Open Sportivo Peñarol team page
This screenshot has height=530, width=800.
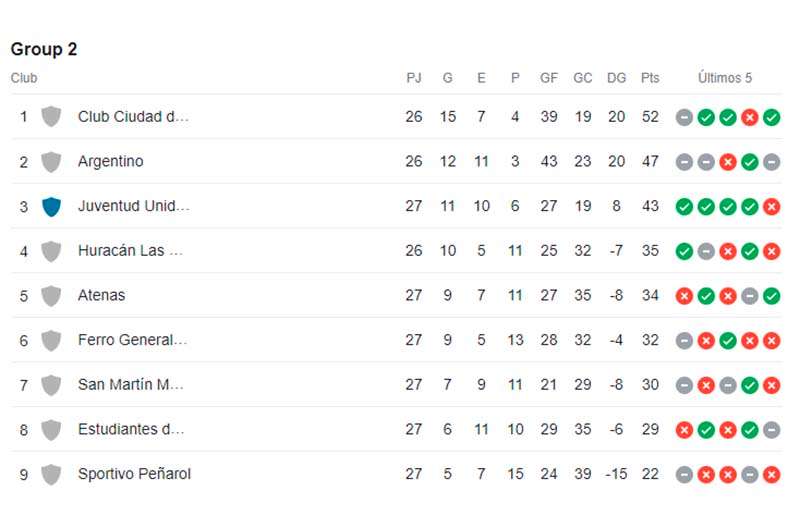click(134, 474)
